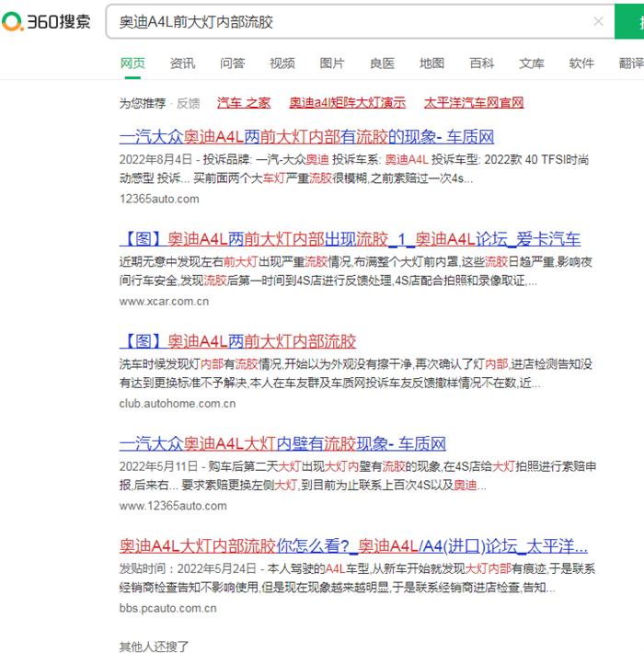Switch to the 视频 tab
Screen dimensions: 644x653
[282, 63]
